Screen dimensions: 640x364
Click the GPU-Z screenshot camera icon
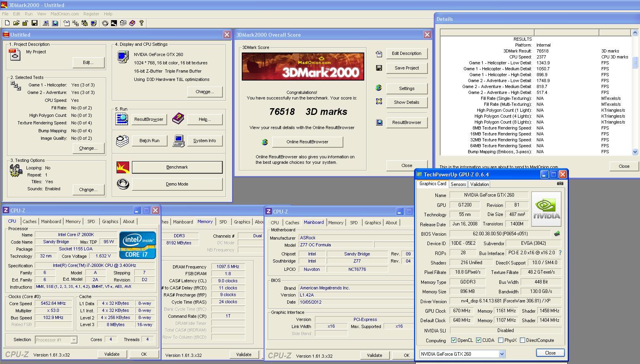560,183
